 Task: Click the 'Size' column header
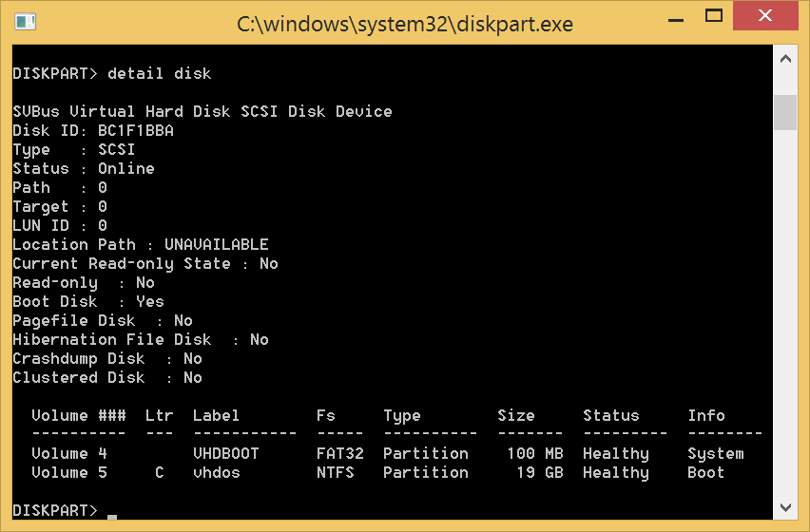tap(516, 415)
